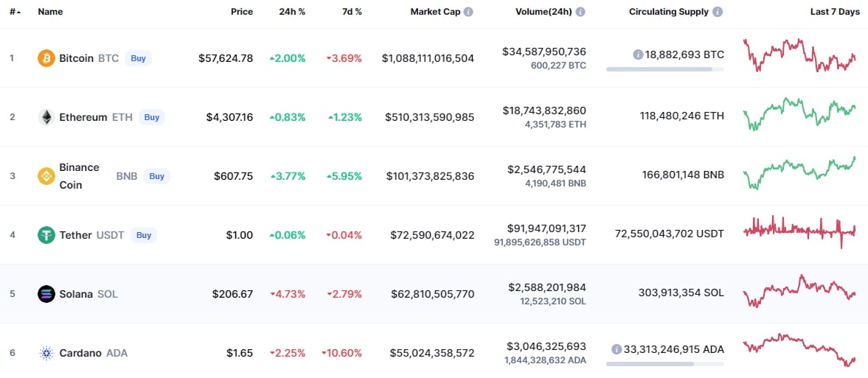868x378 pixels.
Task: Click Bitcoin volume $34,587,950,736
Action: [x=544, y=52]
